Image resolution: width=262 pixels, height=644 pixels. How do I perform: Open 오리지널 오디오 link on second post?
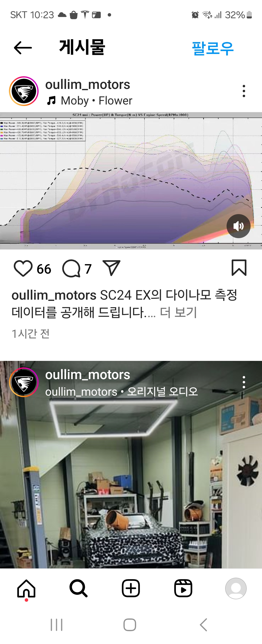pyautogui.click(x=163, y=392)
